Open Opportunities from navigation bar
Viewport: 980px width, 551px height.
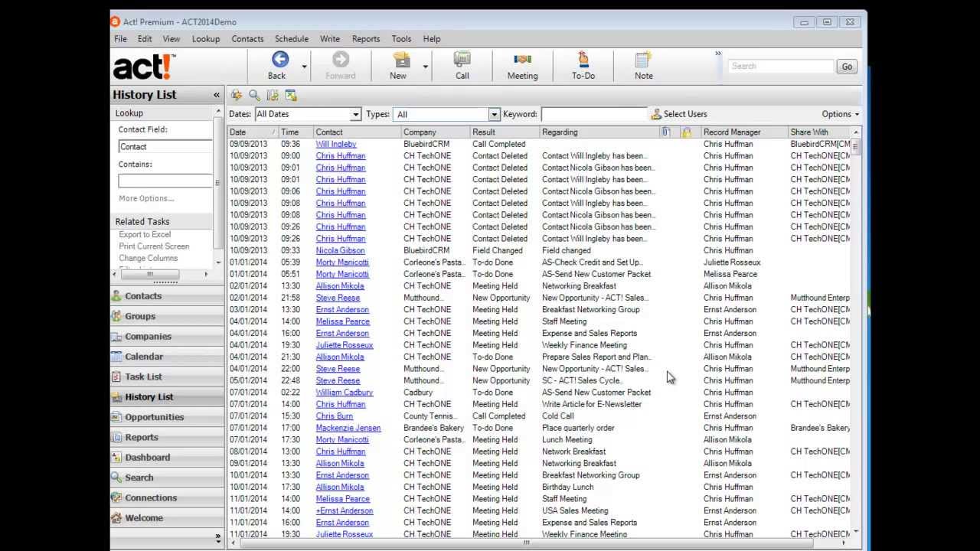pyautogui.click(x=167, y=417)
